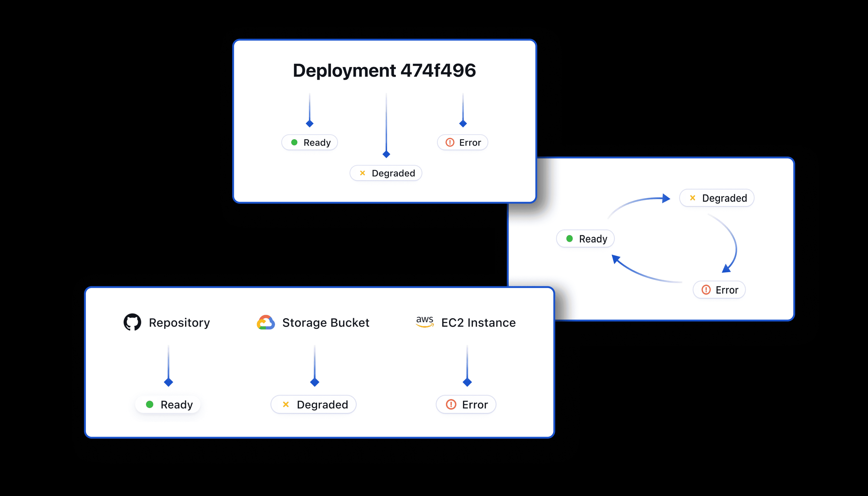This screenshot has width=868, height=496.
Task: Click the yellow X in the cycle Degraded badge
Action: (693, 198)
